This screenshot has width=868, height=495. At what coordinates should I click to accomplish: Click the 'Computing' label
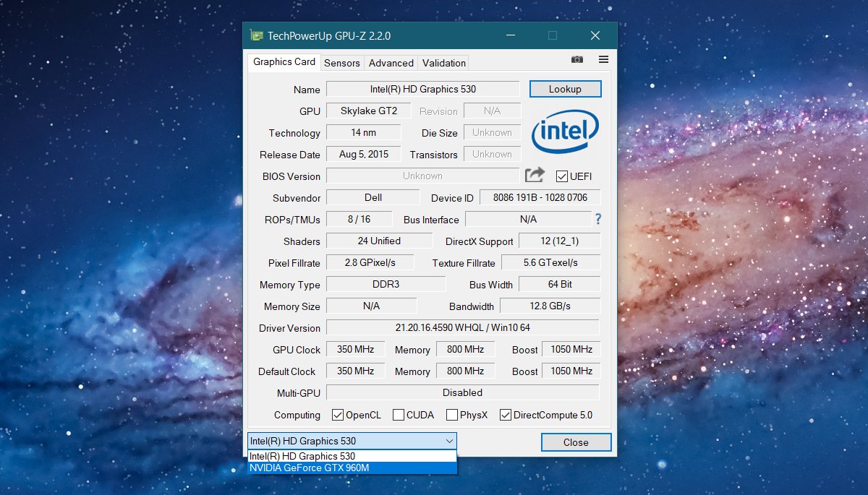297,415
